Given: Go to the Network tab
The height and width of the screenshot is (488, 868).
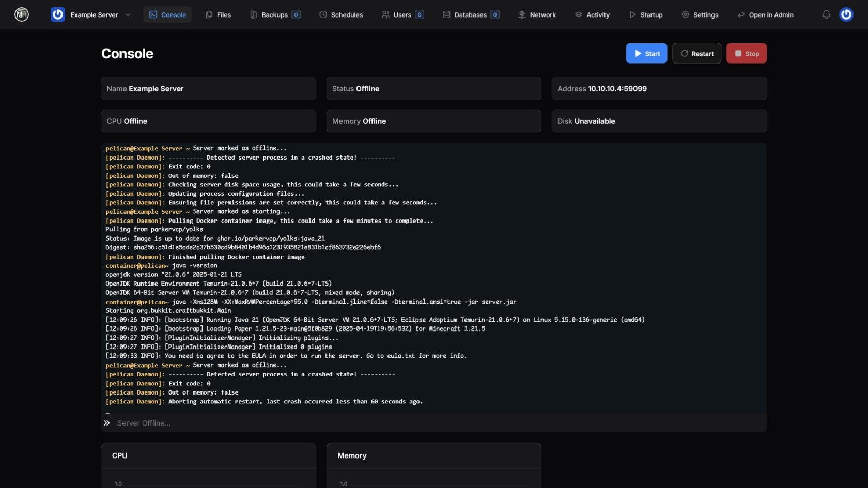Looking at the screenshot, I should [x=537, y=14].
